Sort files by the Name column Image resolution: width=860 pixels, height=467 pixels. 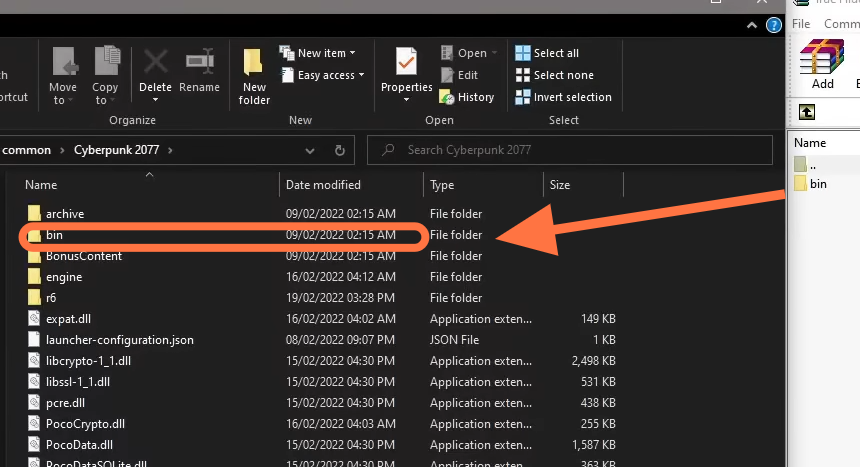point(41,185)
